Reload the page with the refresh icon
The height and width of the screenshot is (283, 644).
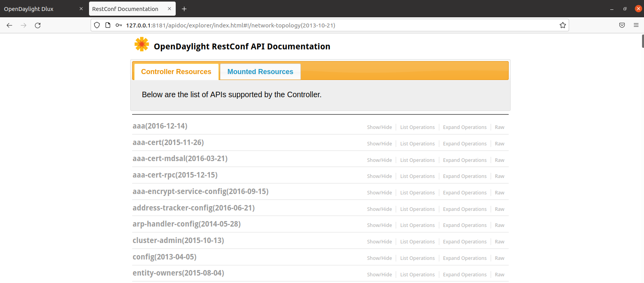[38, 25]
